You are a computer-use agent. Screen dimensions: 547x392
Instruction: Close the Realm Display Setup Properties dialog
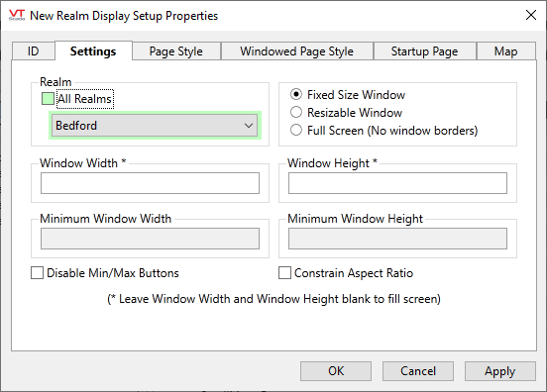tap(531, 15)
